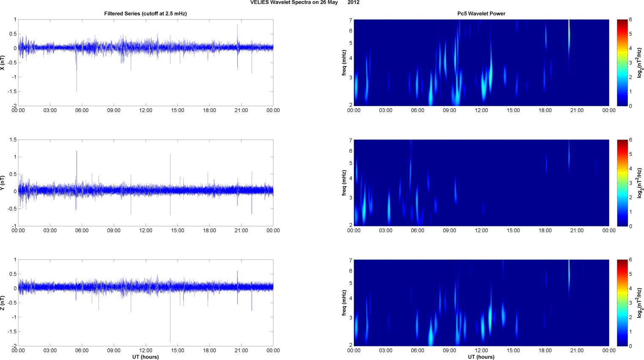Click the "VELIES Wavelet Spectra on 26 May" figure title

click(x=294, y=3)
